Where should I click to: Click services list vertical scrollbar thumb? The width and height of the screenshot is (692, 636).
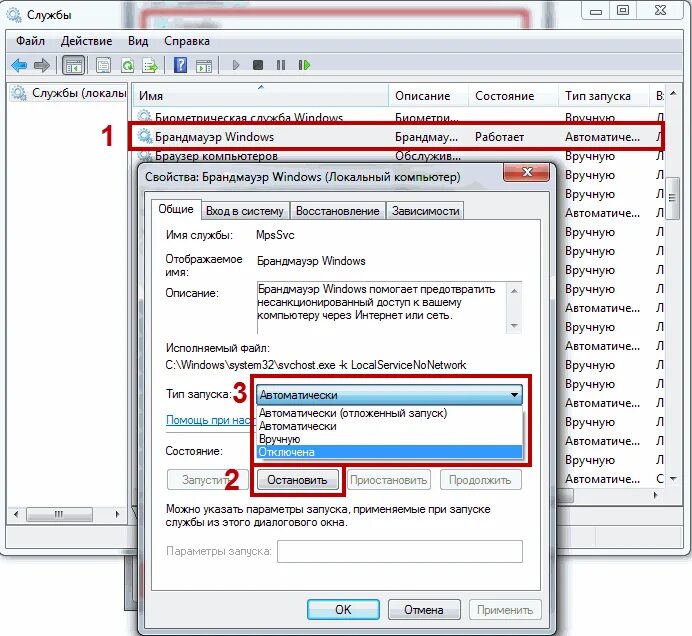[x=673, y=198]
